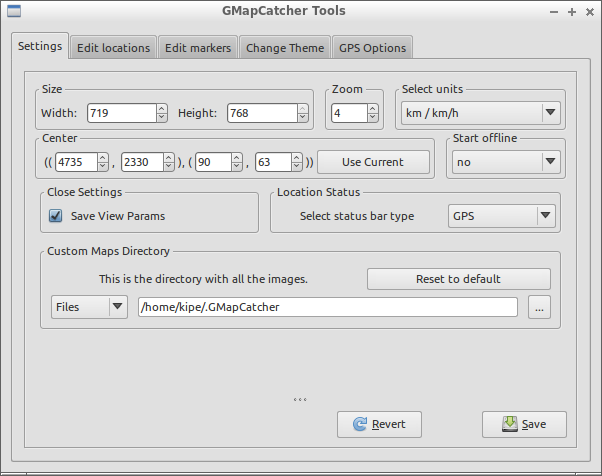The width and height of the screenshot is (602, 476).
Task: Click Reset to default button
Action: (459, 279)
